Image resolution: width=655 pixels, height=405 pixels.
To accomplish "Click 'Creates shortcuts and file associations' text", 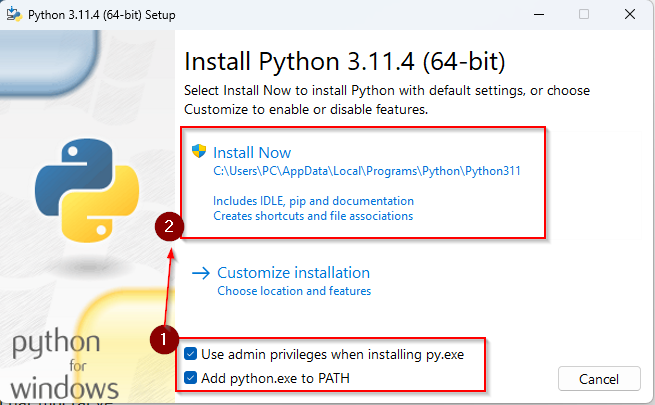I will click(313, 215).
